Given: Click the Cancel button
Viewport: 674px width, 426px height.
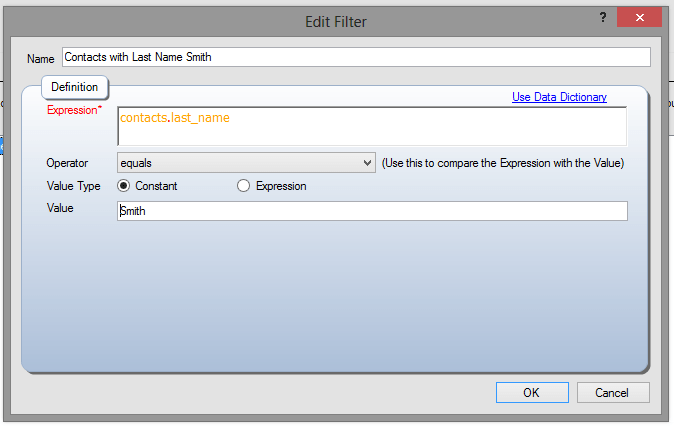Looking at the screenshot, I should coord(613,393).
